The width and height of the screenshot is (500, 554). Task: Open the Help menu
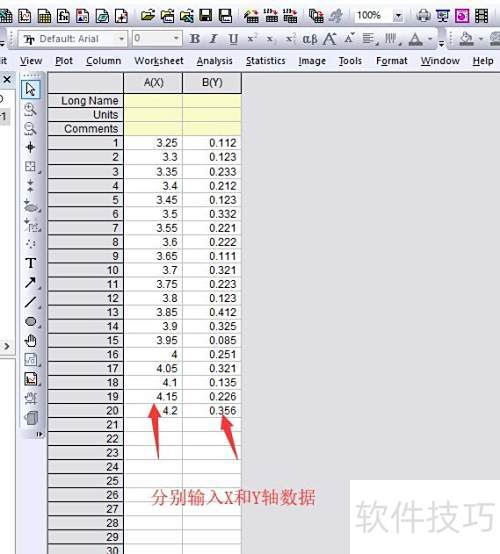pyautogui.click(x=483, y=61)
